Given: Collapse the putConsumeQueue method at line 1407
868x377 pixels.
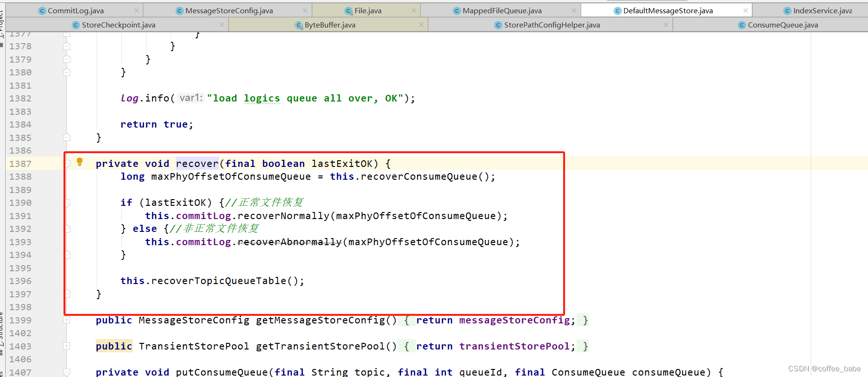Looking at the screenshot, I should click(67, 372).
